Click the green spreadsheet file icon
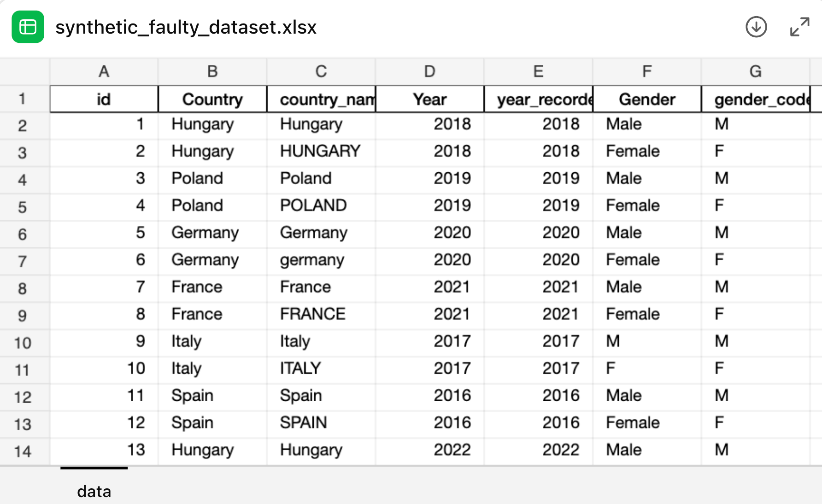822x504 pixels. coord(28,27)
